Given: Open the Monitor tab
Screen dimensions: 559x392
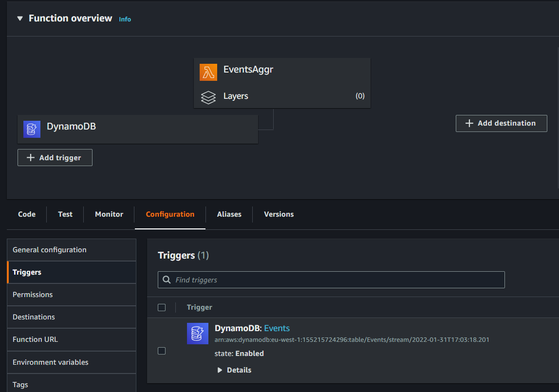Looking at the screenshot, I should tap(109, 214).
